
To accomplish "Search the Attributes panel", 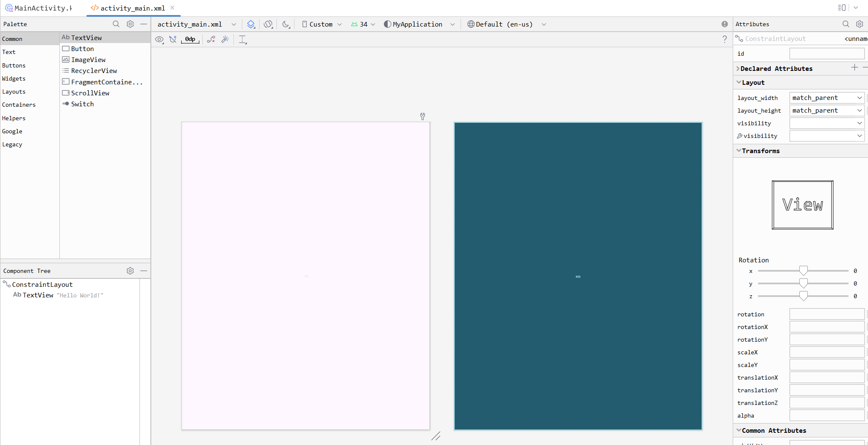I will tap(846, 24).
